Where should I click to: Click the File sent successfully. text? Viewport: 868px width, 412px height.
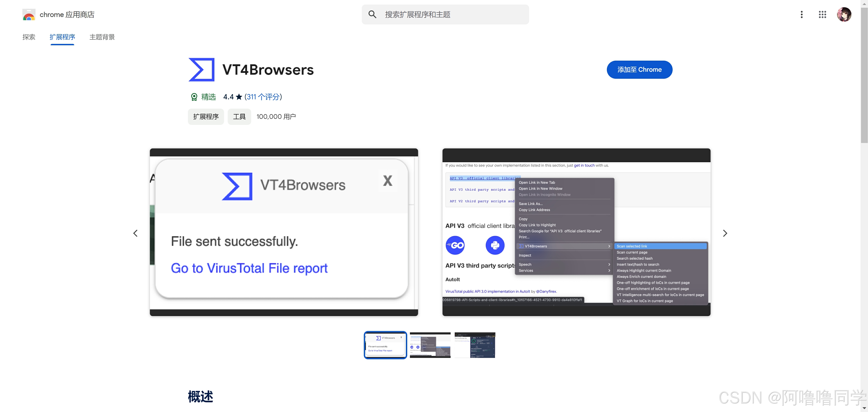click(234, 241)
